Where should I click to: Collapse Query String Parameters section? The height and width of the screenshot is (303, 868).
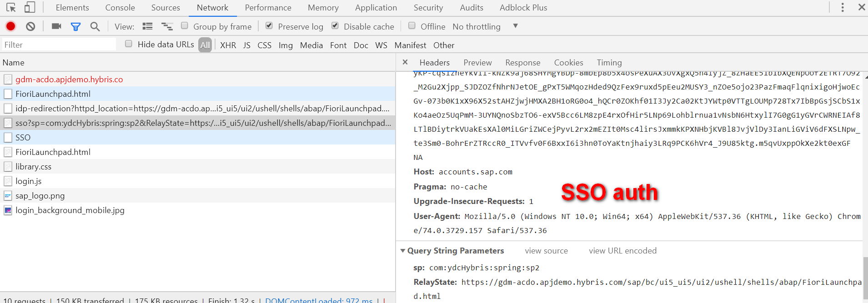point(402,251)
